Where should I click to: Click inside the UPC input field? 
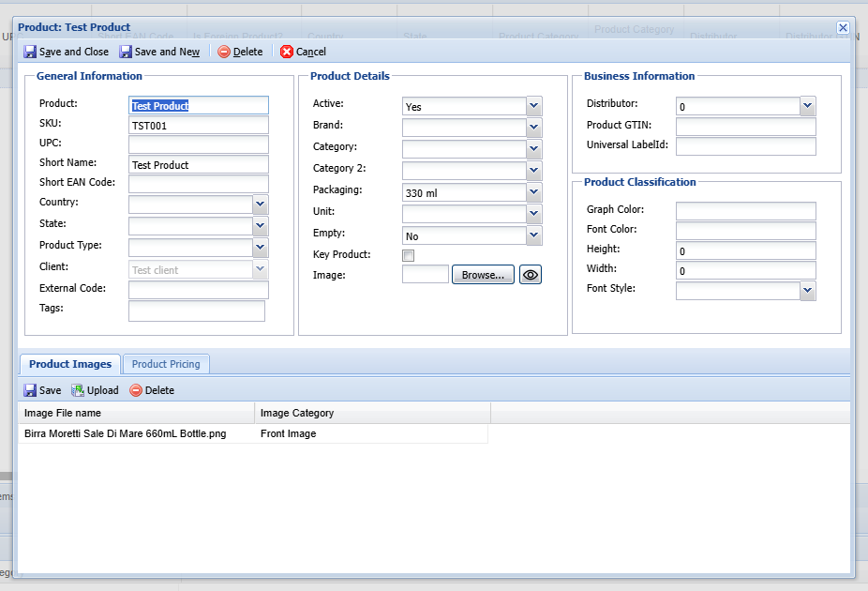click(x=198, y=144)
